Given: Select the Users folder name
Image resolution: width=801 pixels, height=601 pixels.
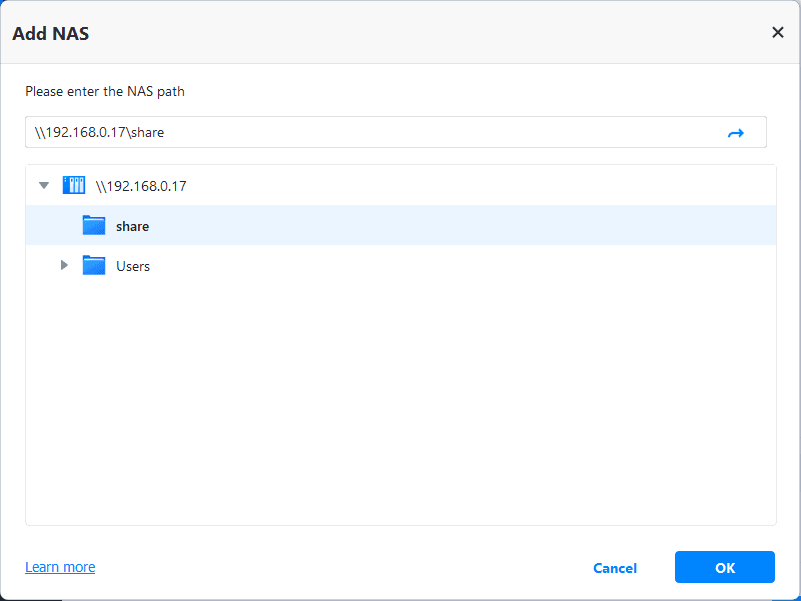Looking at the screenshot, I should tap(133, 266).
